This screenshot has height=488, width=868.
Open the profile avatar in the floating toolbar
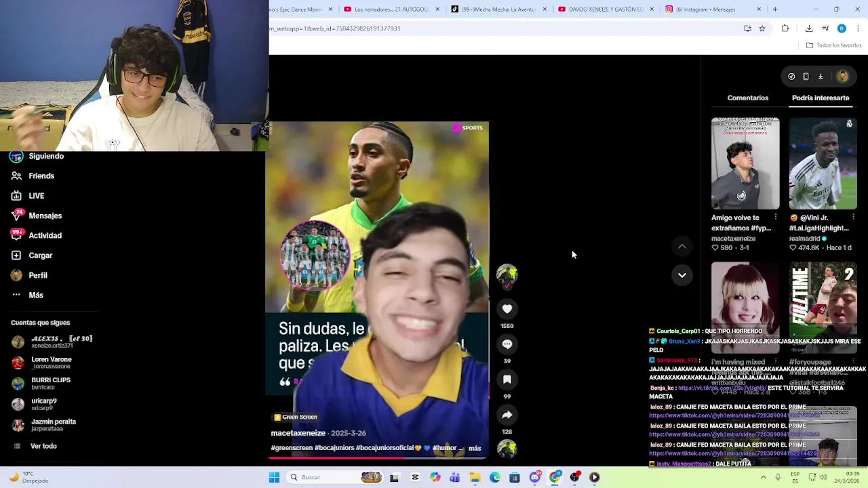click(843, 77)
